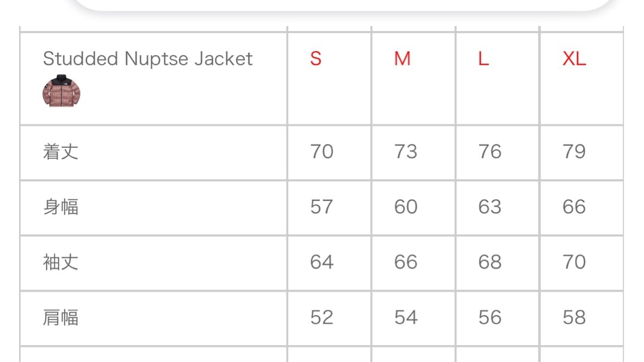Click the 着丈 row label
644x362 pixels.
[60, 152]
